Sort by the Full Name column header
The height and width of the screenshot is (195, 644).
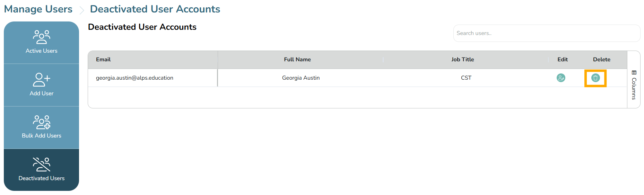click(x=297, y=60)
